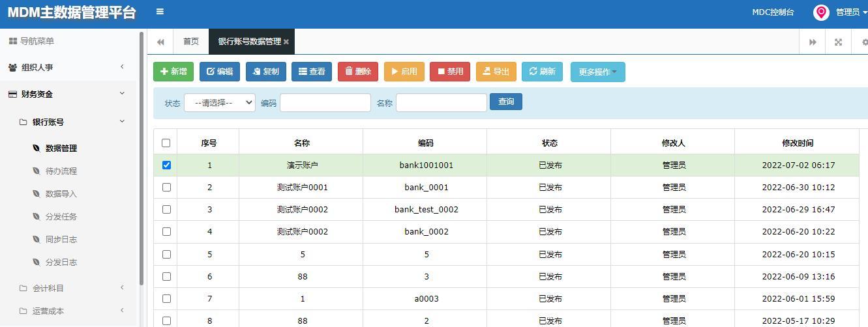Viewport: 868px width, 327px height.
Task: Click the MDM主数据管理平台 title
Action: (72, 12)
